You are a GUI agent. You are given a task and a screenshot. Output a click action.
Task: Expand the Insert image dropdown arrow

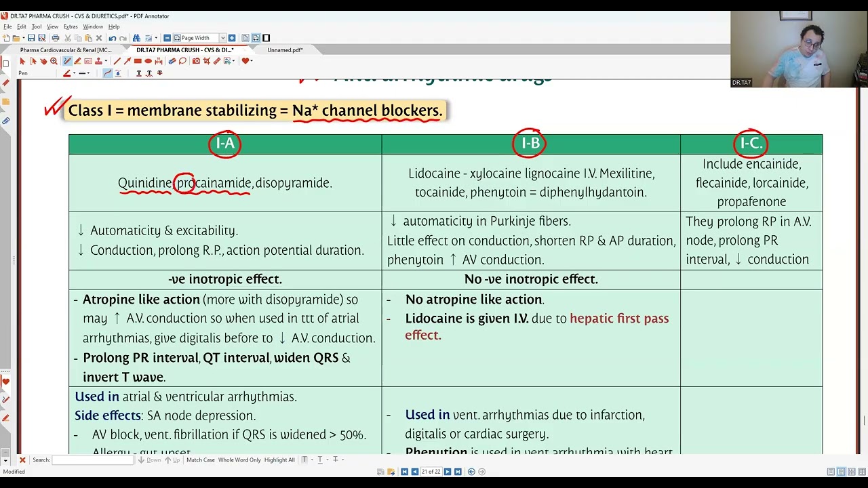coord(233,61)
